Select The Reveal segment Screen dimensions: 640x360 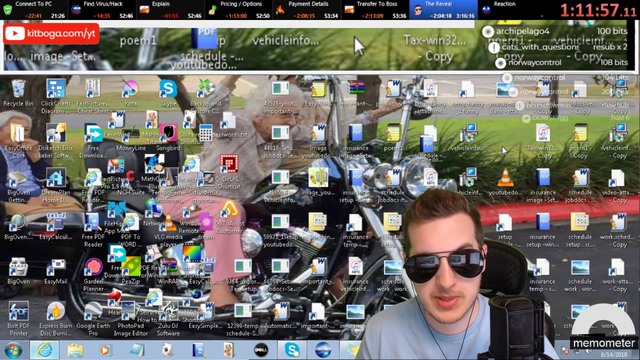[443, 10]
